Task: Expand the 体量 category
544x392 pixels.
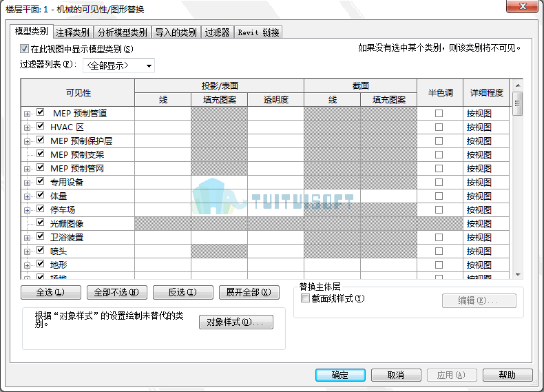Action: tap(27, 196)
